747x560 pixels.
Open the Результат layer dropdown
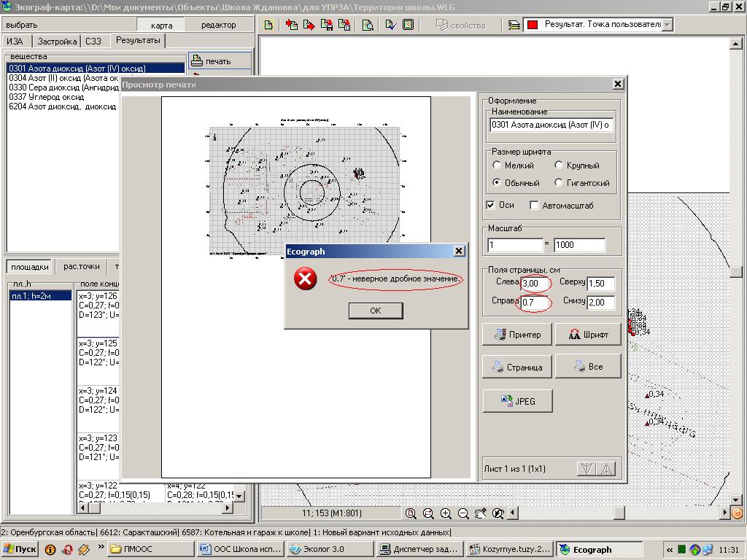point(666,25)
